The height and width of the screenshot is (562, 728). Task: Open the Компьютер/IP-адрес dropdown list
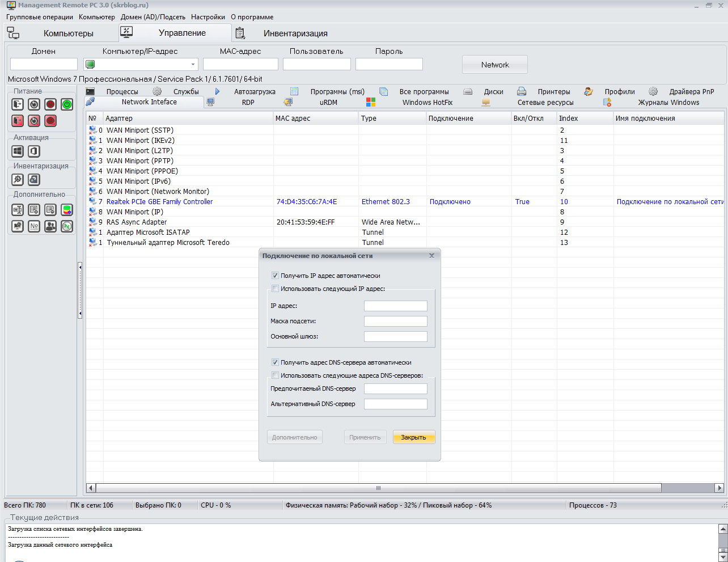193,64
